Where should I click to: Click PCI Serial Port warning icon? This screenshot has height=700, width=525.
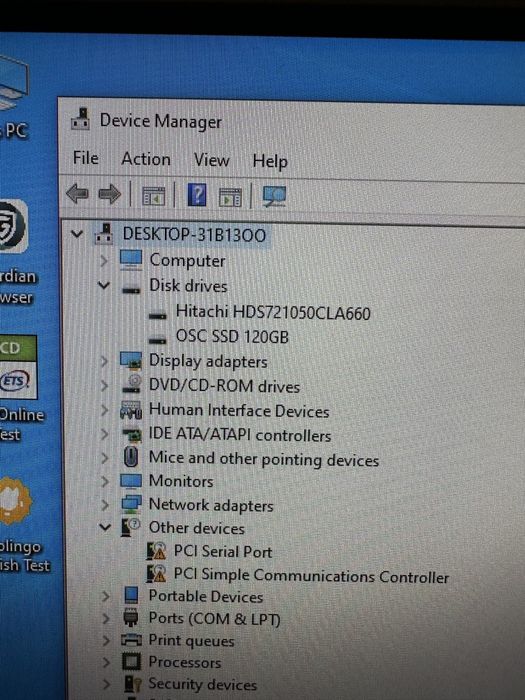coord(156,551)
